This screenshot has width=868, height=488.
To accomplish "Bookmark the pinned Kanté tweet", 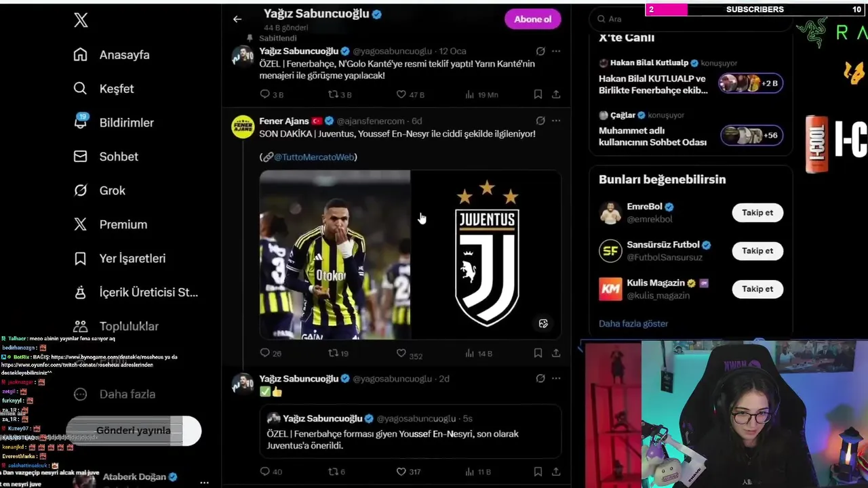I will pos(538,94).
